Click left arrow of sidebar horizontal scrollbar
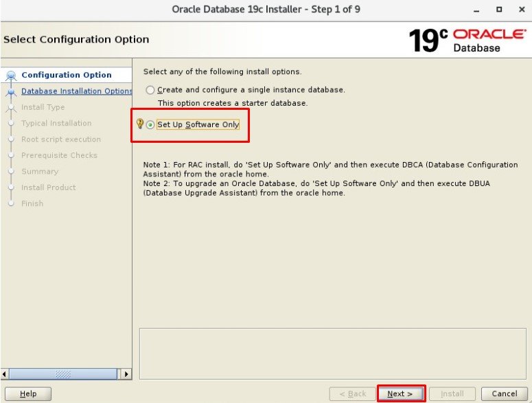Viewport: 532px width, 403px height. pyautogui.click(x=4, y=374)
